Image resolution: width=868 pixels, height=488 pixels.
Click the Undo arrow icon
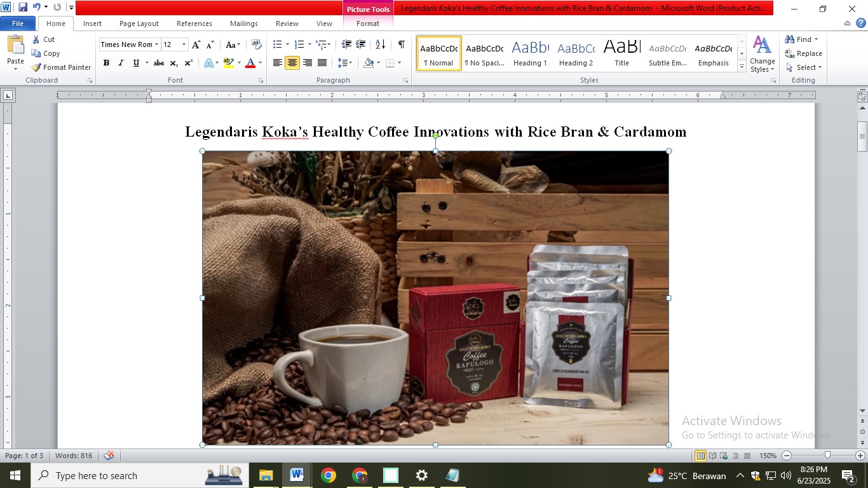[37, 8]
